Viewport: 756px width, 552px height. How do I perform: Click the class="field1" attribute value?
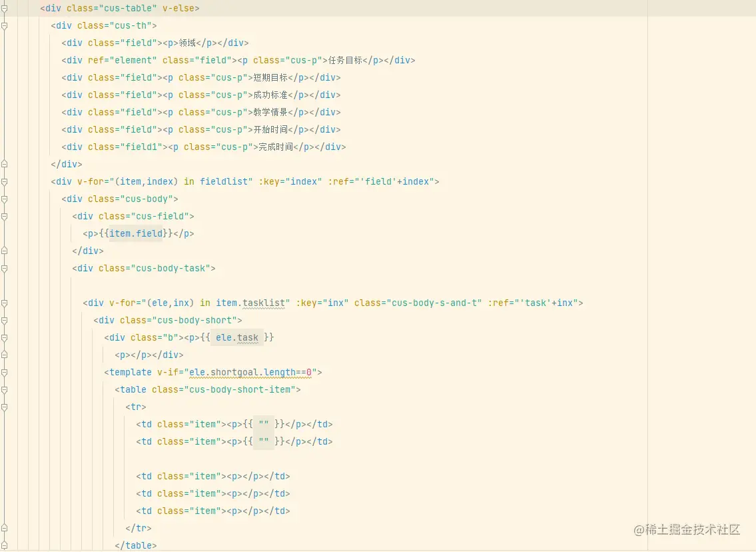[141, 147]
